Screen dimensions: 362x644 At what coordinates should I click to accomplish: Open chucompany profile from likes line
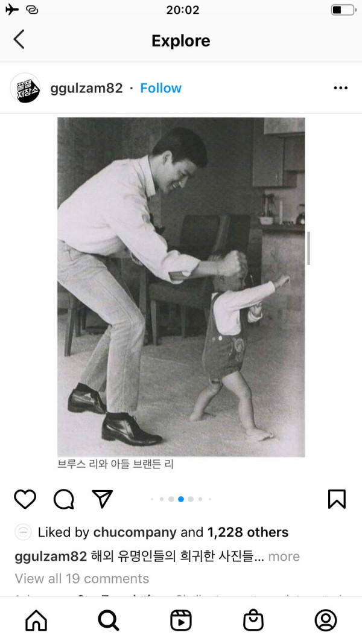pos(135,532)
